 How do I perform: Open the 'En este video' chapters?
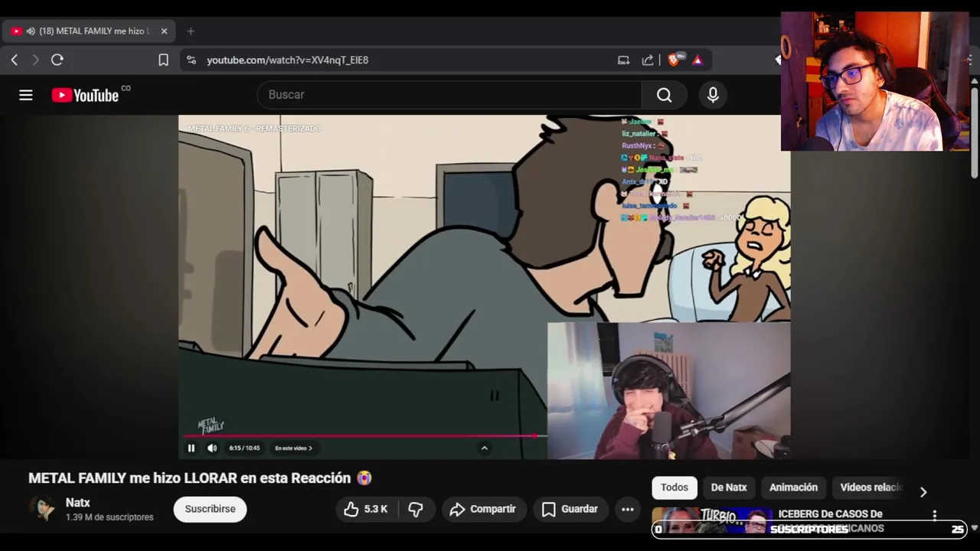click(x=294, y=448)
